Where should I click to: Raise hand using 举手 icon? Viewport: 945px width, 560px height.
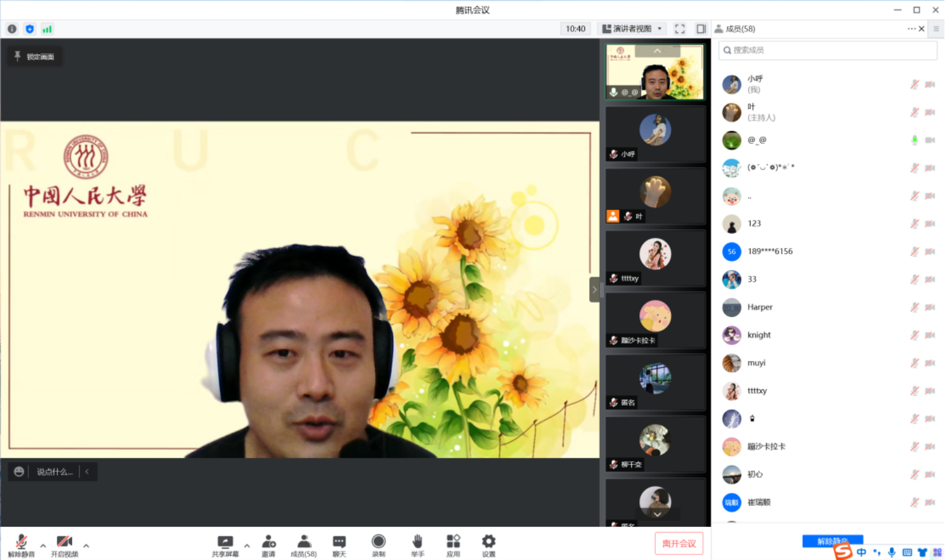417,544
